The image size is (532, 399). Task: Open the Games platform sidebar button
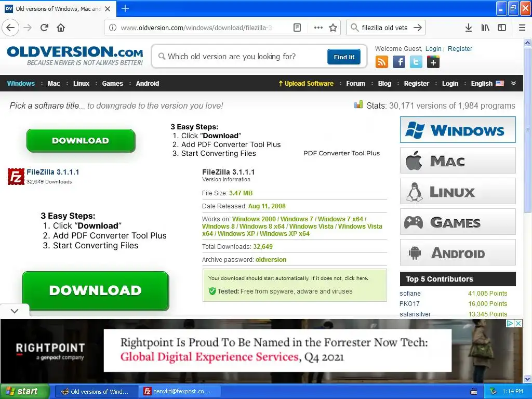coord(458,221)
